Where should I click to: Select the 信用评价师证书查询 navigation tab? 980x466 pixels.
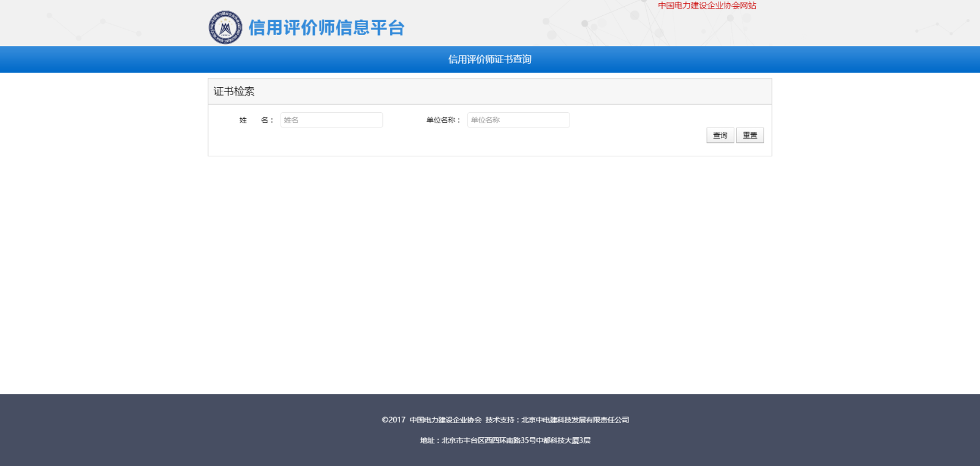click(x=489, y=59)
